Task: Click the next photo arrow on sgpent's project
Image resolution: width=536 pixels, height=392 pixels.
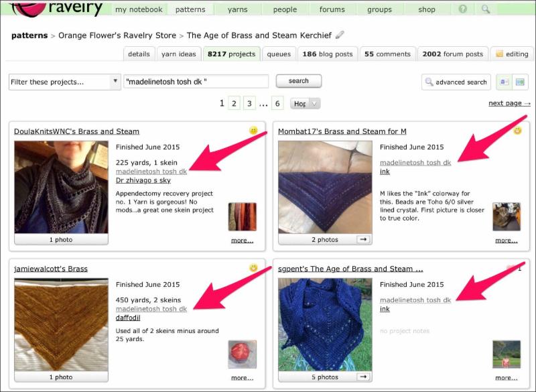Action: [363, 377]
